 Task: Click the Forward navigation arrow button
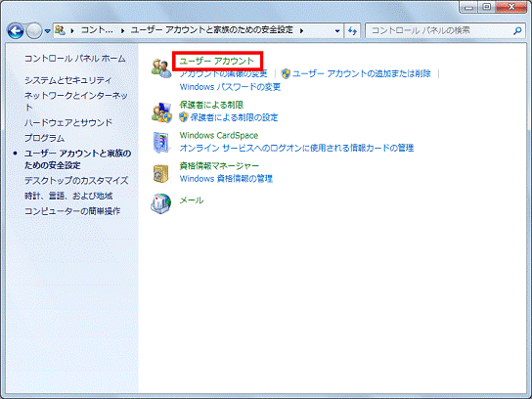pyautogui.click(x=34, y=31)
